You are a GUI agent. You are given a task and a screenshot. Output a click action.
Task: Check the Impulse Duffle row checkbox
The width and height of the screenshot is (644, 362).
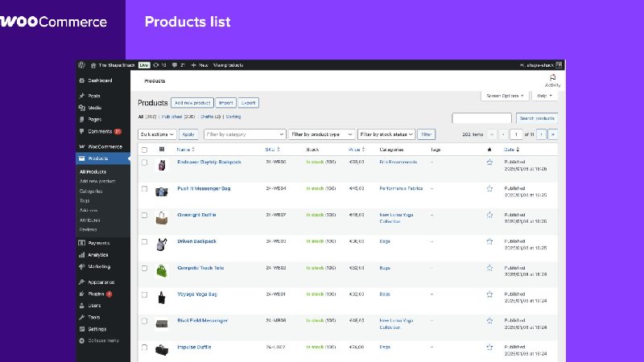pos(144,348)
